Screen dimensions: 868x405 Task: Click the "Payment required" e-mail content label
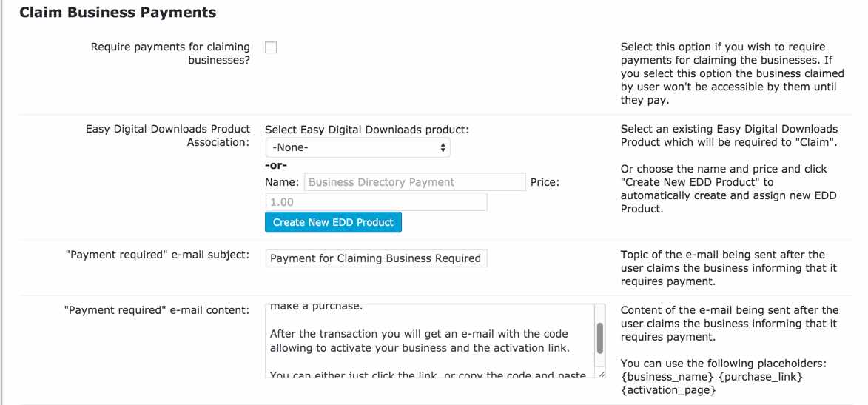(157, 309)
